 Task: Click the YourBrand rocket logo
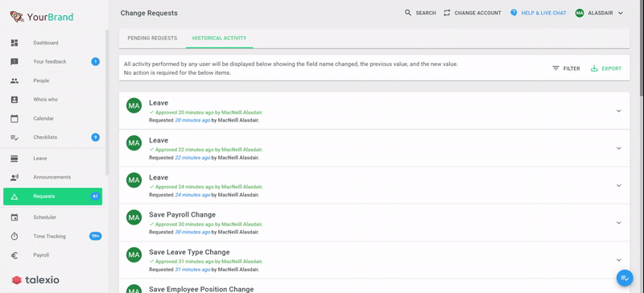point(16,16)
